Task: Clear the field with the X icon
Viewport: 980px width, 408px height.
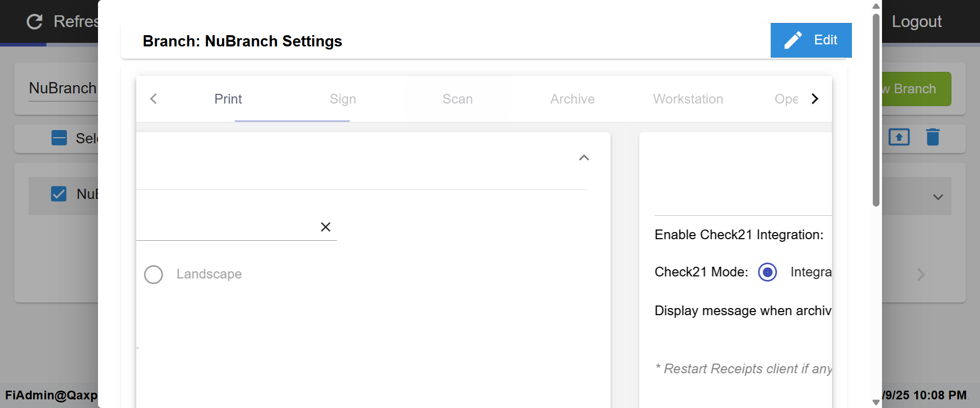Action: pyautogui.click(x=326, y=227)
